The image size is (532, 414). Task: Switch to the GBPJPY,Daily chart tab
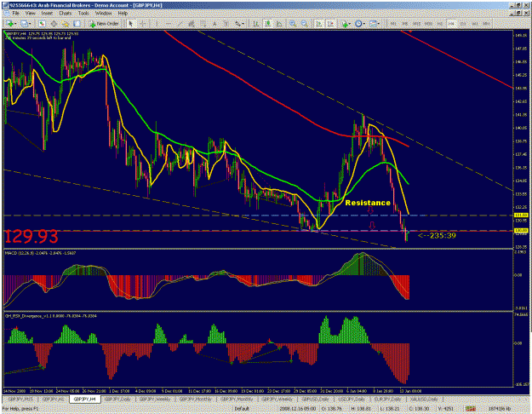coord(117,399)
